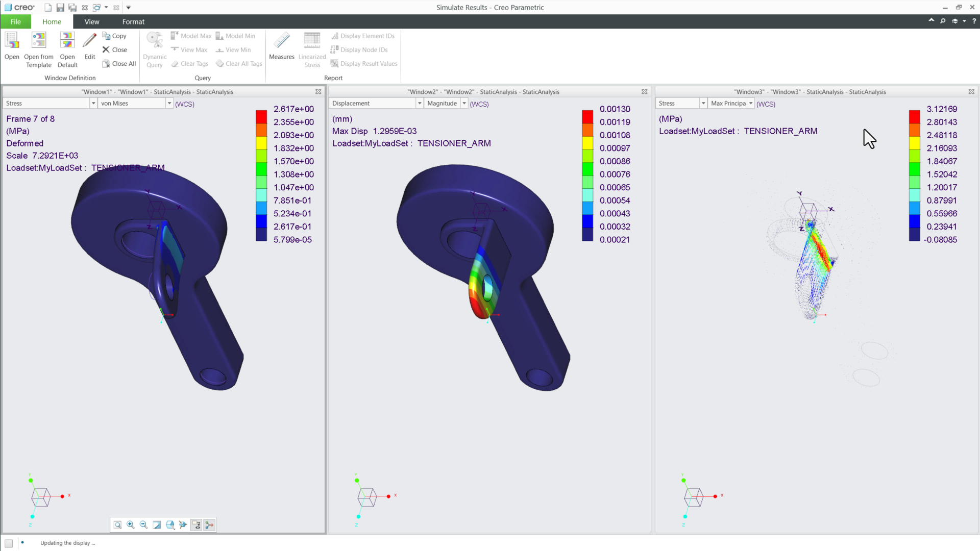Click the Zoom In magnifier in Window1
Screen dimensions: 980x551
click(x=130, y=524)
